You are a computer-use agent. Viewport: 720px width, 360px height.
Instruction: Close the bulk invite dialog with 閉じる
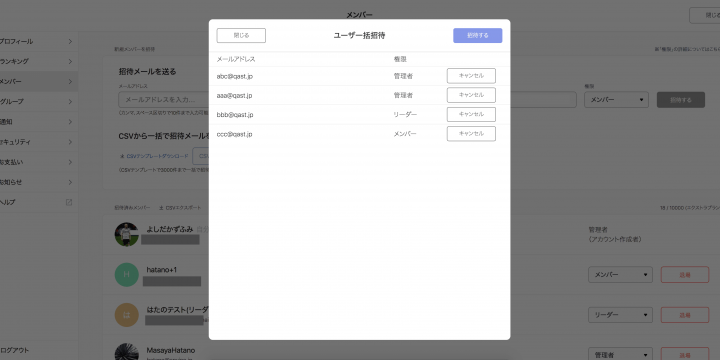(x=241, y=35)
